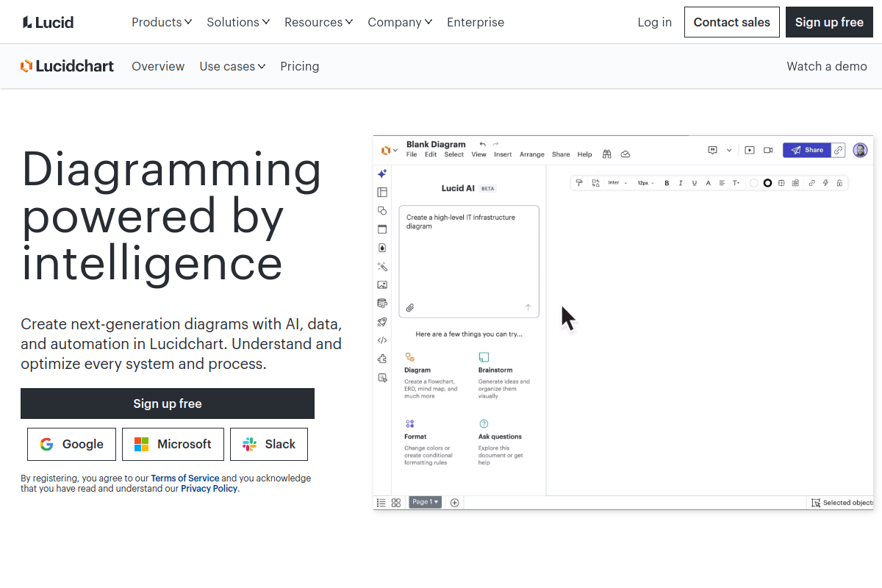The height and width of the screenshot is (588, 882).
Task: Open the Help menu in the editor
Action: coord(584,154)
